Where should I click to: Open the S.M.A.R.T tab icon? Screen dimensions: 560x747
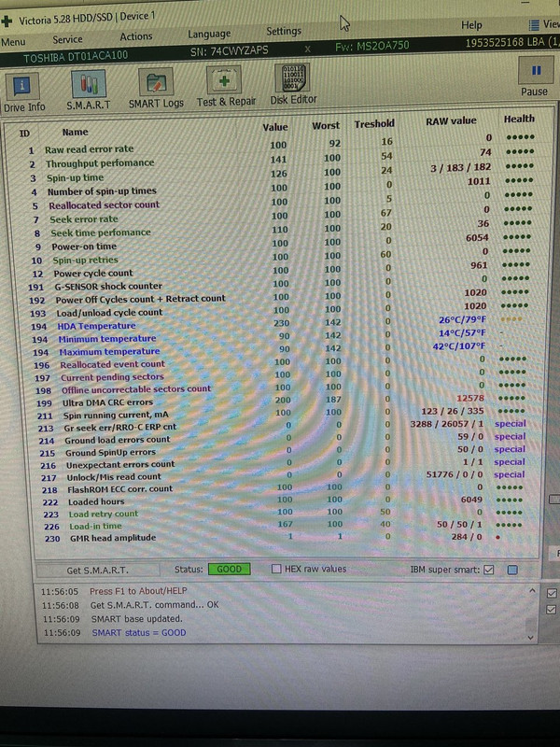point(88,84)
